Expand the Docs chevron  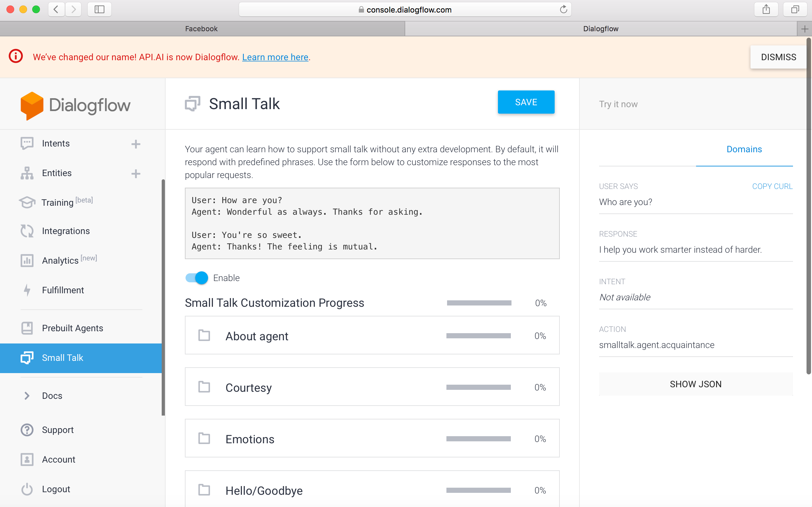coord(27,396)
